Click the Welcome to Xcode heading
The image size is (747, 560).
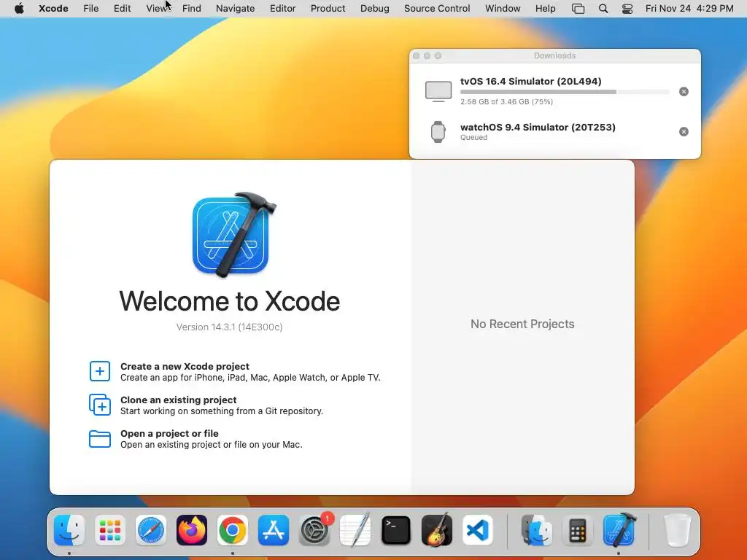click(230, 301)
